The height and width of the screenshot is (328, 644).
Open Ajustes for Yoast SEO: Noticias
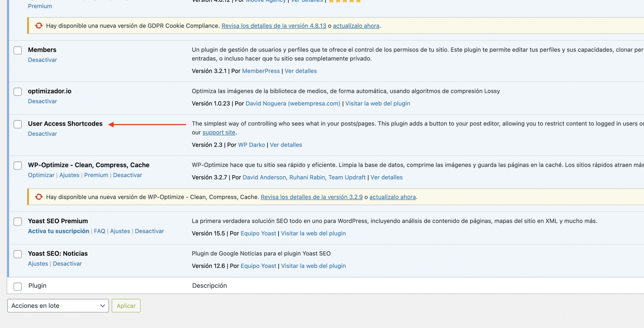point(38,264)
